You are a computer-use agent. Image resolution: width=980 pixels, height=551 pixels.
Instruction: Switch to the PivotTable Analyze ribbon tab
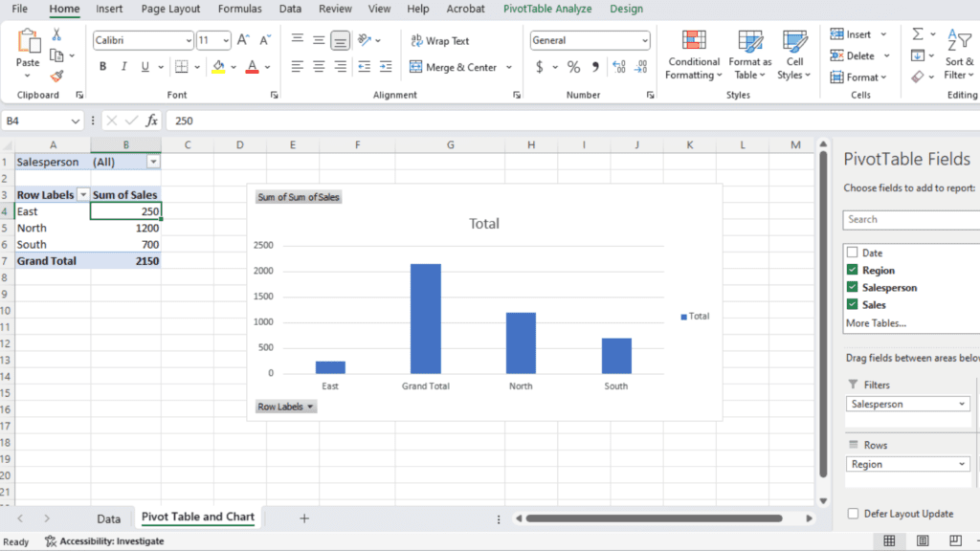pyautogui.click(x=546, y=9)
